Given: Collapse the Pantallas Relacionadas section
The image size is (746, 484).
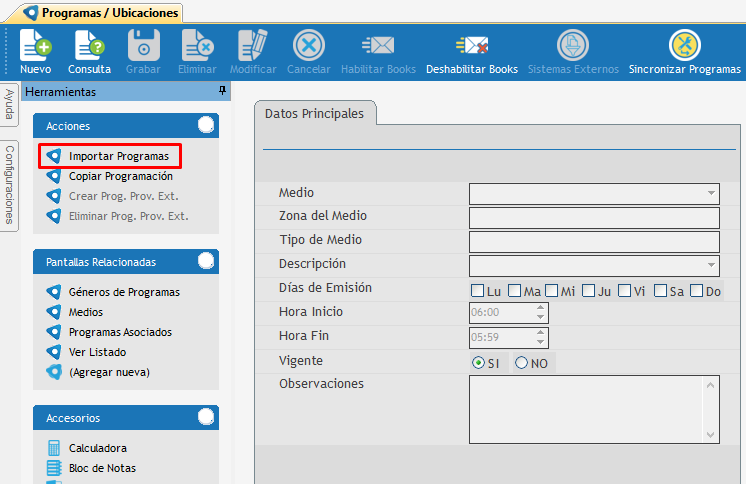Looking at the screenshot, I should point(206,261).
